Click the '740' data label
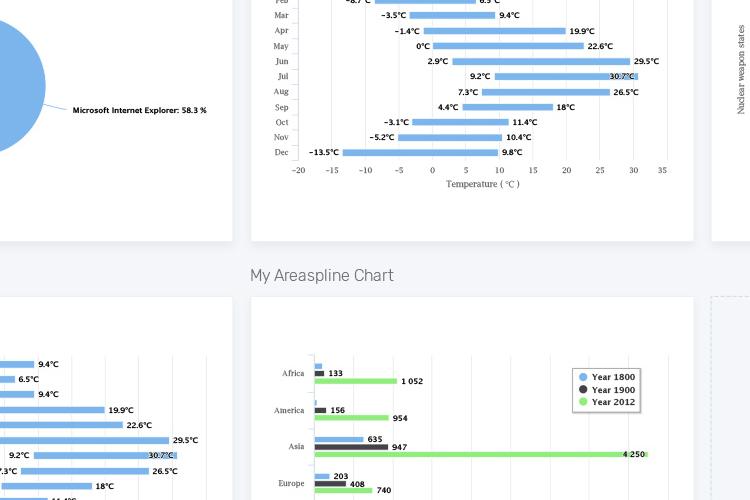Screen dimensions: 750x500 [384, 490]
